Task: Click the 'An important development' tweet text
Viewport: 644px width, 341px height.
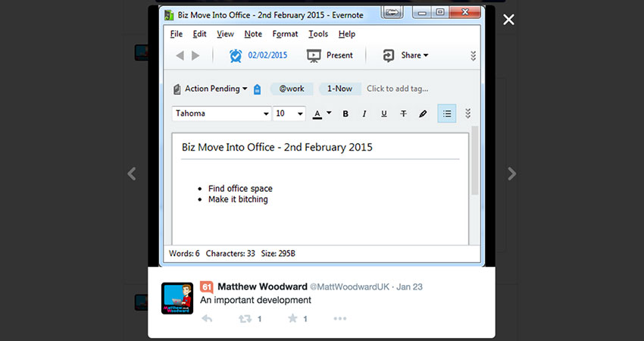Action: 255,300
